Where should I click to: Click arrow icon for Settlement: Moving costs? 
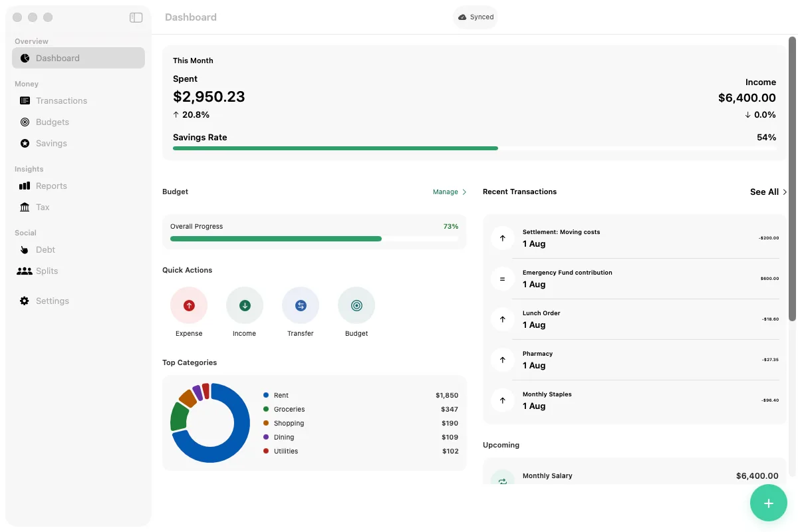(x=503, y=238)
